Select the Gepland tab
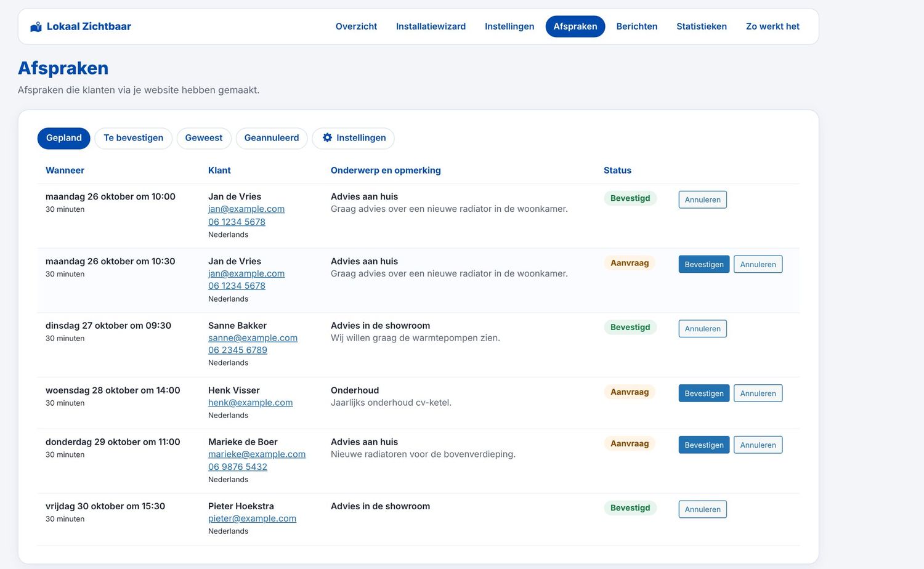The image size is (924, 569). click(x=64, y=138)
